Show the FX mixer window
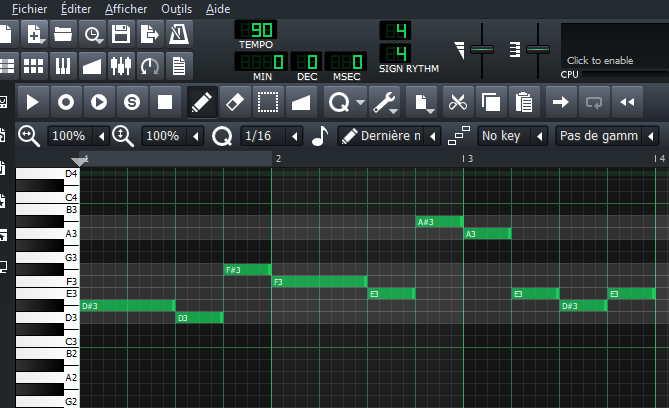Image resolution: width=669 pixels, height=408 pixels. point(121,66)
